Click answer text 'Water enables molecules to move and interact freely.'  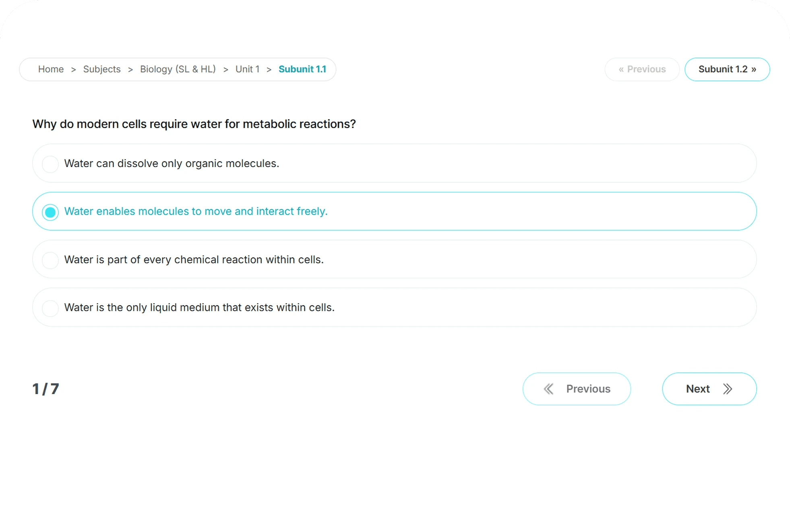pyautogui.click(x=196, y=211)
